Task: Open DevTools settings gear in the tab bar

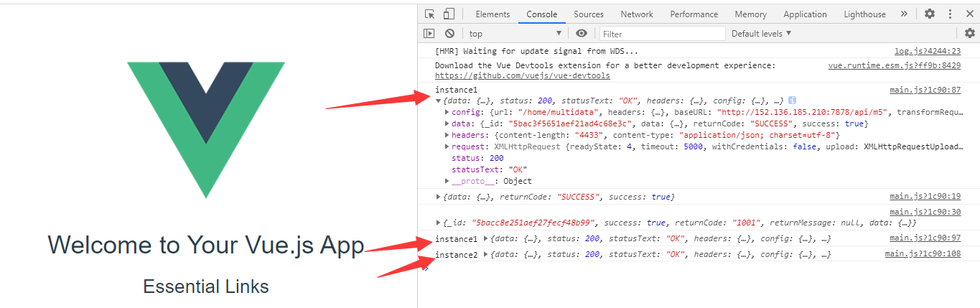Action: 930,14
